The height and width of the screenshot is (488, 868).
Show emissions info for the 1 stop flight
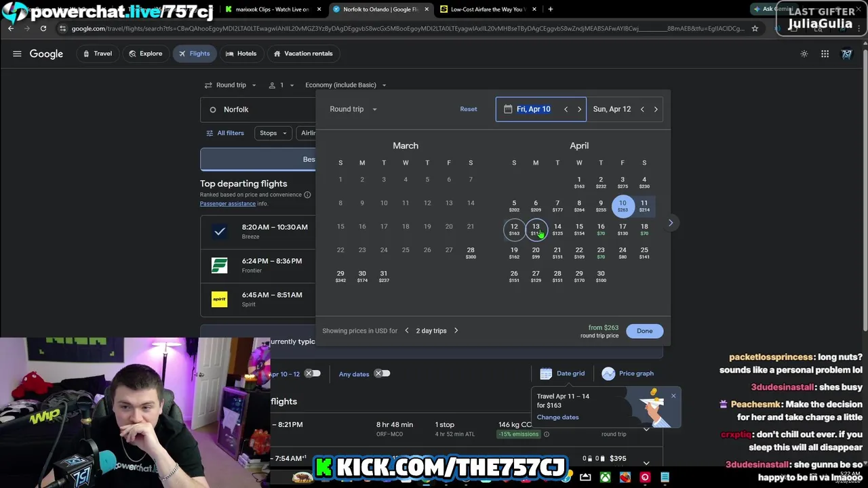(x=545, y=434)
